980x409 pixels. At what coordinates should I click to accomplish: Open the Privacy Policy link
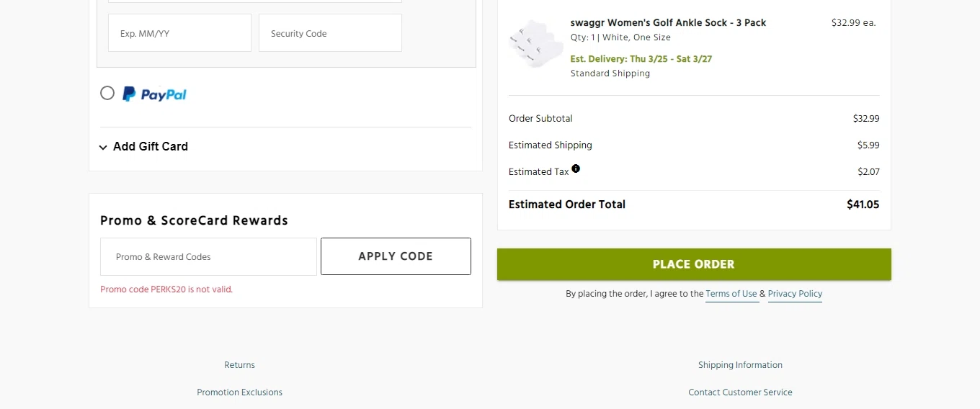tap(795, 294)
